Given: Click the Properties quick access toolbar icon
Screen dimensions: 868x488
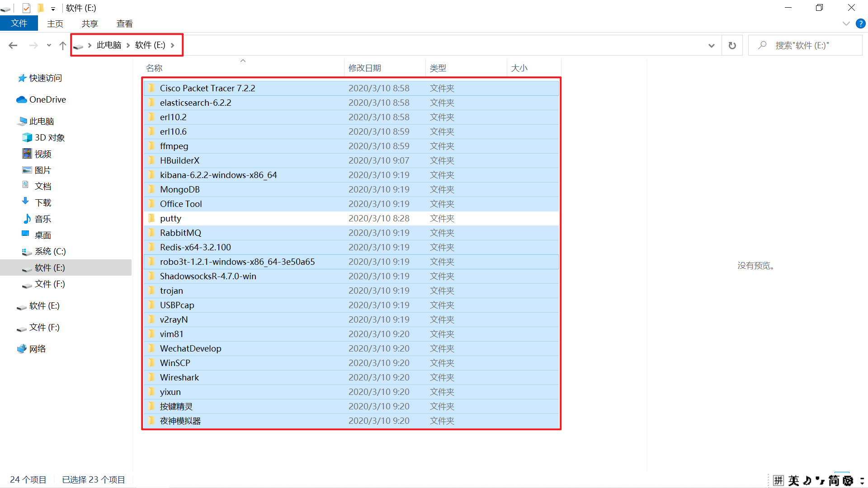Looking at the screenshot, I should point(26,8).
